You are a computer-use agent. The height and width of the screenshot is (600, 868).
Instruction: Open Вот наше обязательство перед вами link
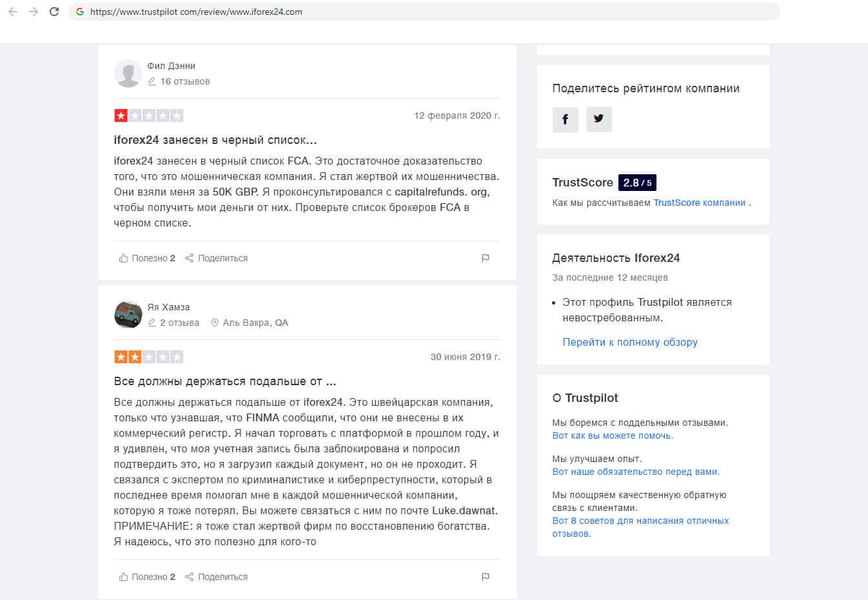pyautogui.click(x=635, y=472)
